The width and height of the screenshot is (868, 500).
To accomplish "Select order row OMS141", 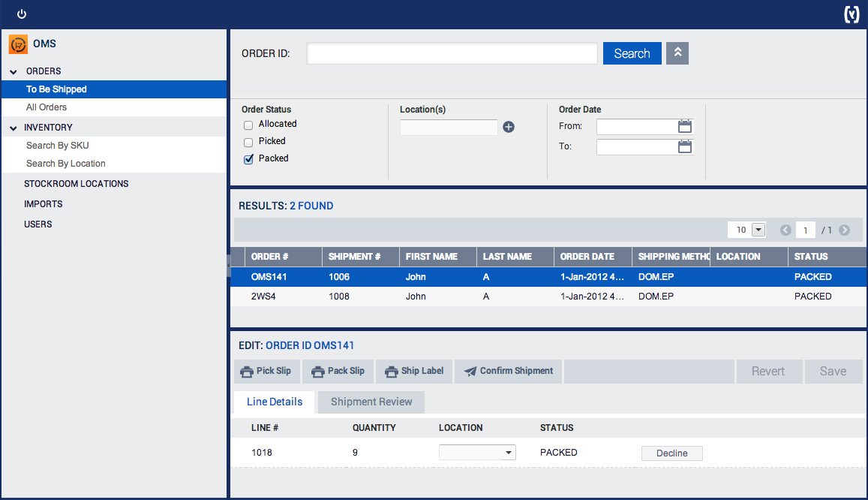I will point(548,277).
